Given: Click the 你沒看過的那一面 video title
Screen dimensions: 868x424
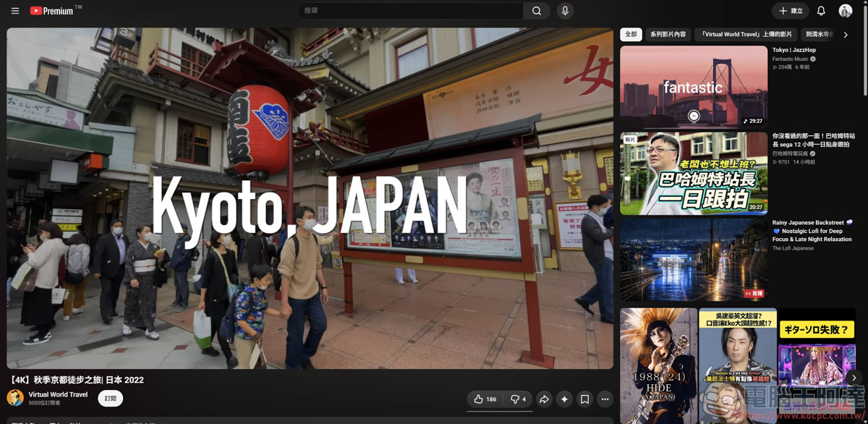Looking at the screenshot, I should coord(814,140).
